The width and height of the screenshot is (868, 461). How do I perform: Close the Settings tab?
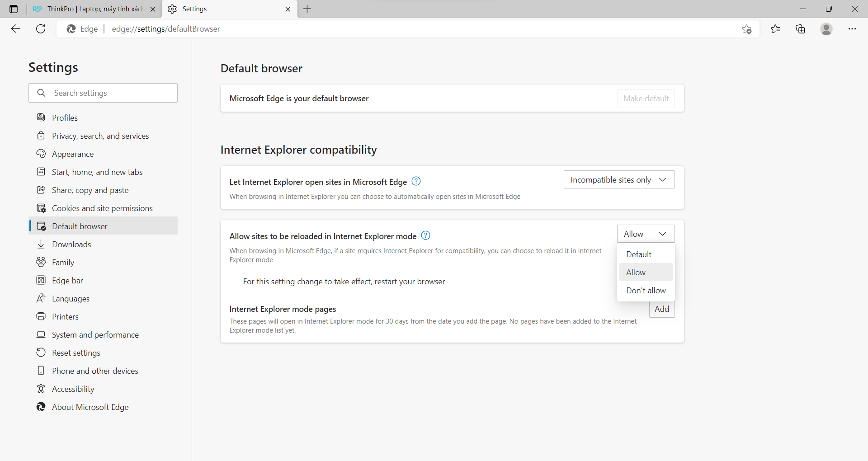[288, 9]
